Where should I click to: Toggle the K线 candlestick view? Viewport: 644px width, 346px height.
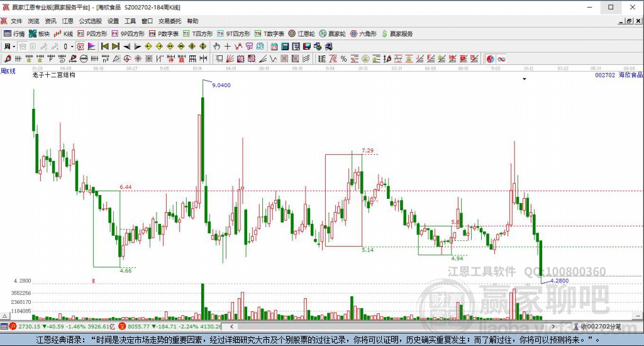point(64,34)
